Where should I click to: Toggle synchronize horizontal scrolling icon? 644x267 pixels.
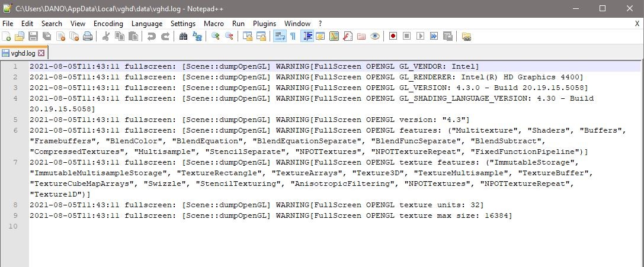pos(261,37)
